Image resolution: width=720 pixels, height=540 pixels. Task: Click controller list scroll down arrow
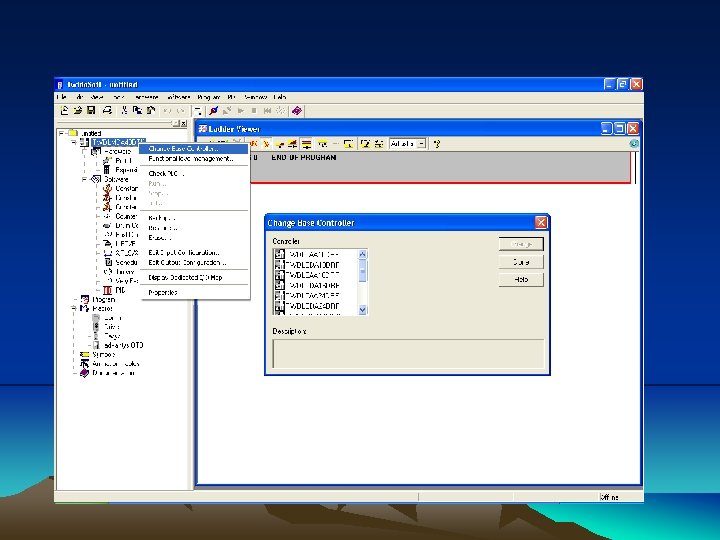tap(362, 310)
